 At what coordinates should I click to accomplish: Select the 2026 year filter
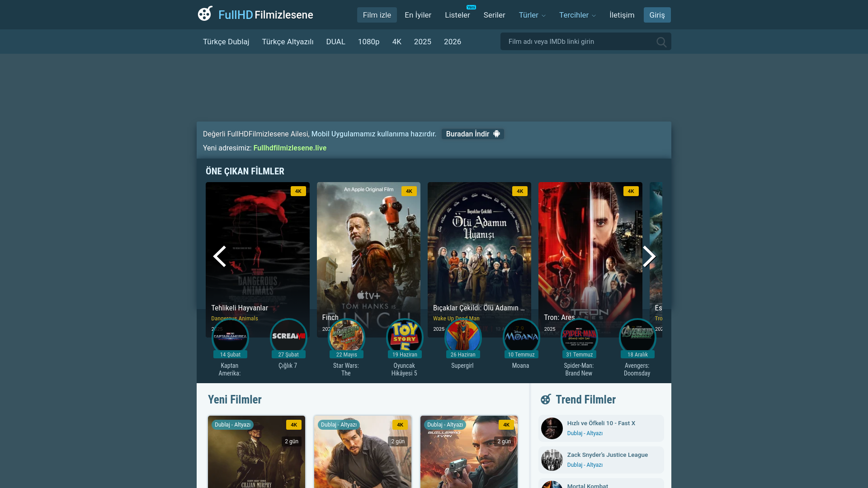[x=453, y=42]
